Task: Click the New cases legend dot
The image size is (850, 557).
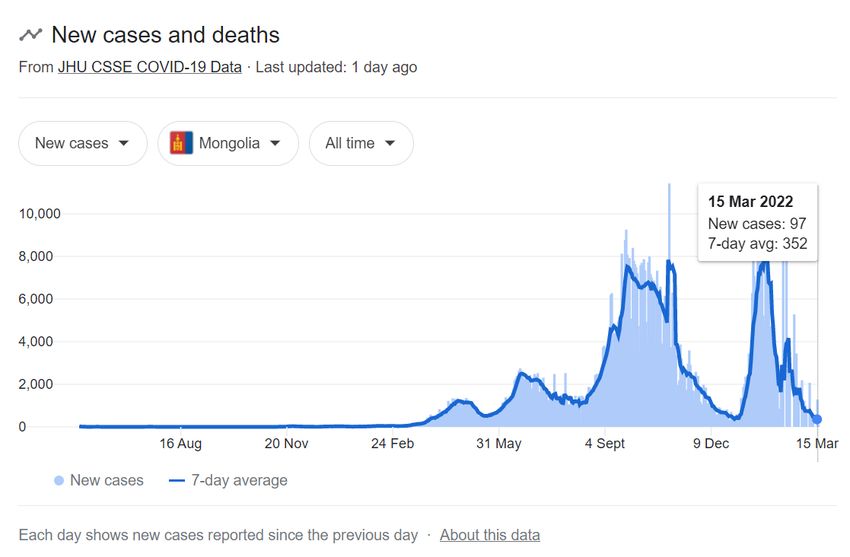Action: 59,481
